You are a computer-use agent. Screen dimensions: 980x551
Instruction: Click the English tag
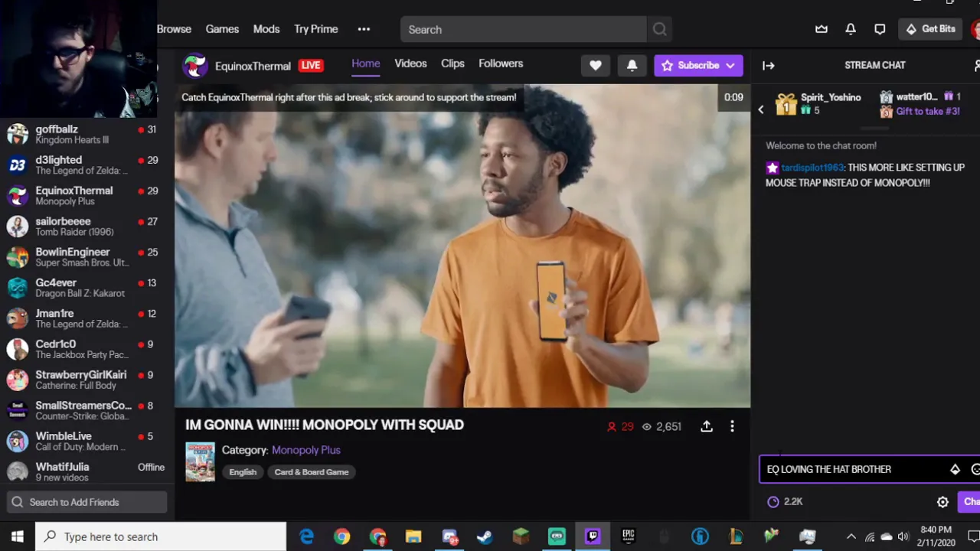[243, 472]
